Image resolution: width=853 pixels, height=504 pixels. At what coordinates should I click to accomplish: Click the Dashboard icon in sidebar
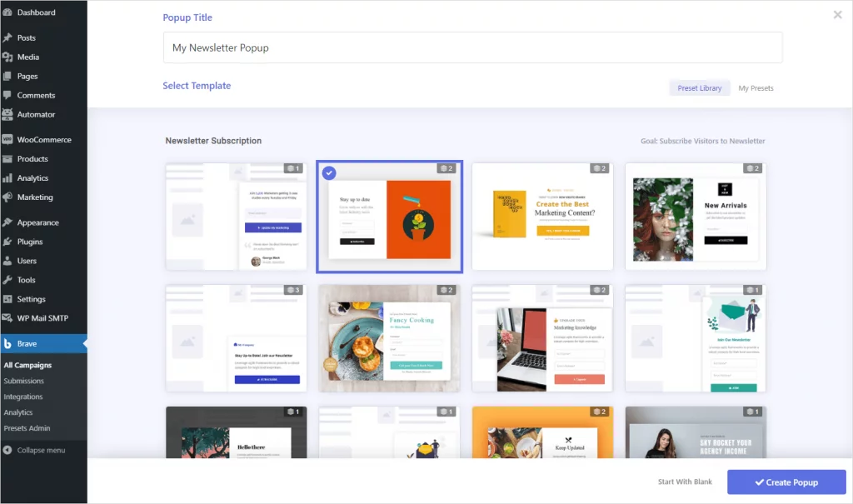point(7,12)
